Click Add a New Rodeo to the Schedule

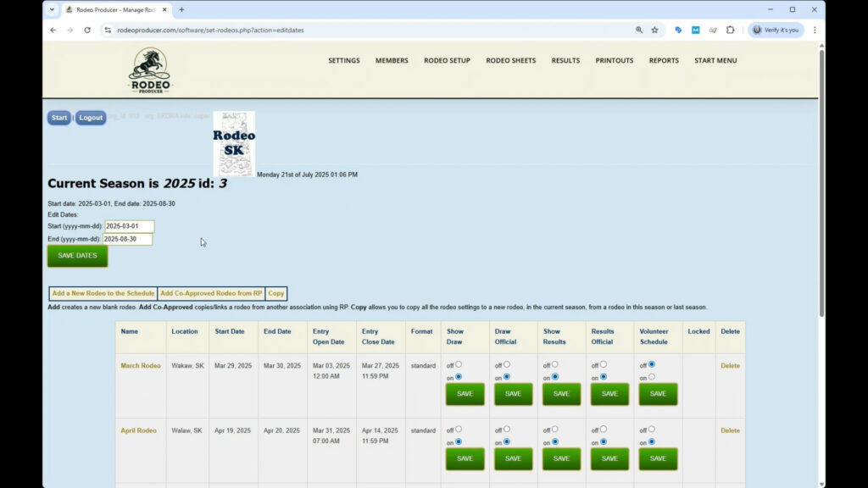(103, 293)
